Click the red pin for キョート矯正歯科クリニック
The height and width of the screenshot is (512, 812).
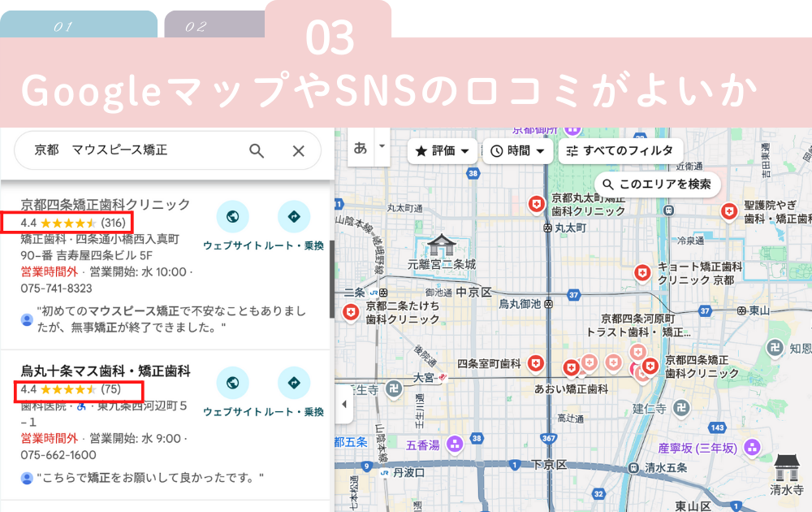tap(641, 273)
